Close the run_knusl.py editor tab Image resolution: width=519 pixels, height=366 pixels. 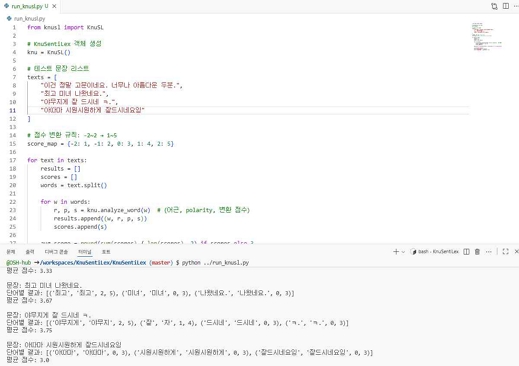click(54, 6)
